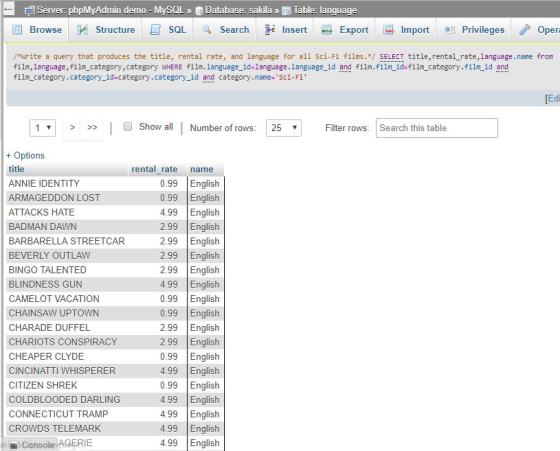The image size is (560, 451).
Task: Click the Search magnifier icon
Action: 206,30
